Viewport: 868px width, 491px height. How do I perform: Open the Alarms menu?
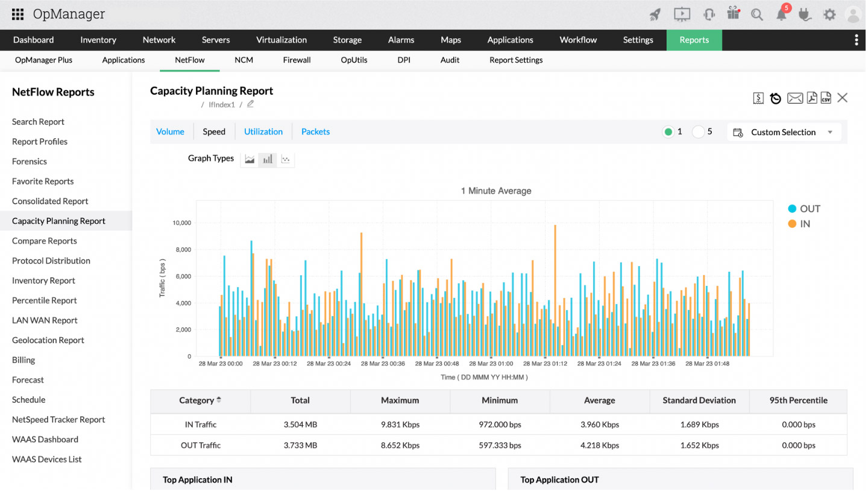pyautogui.click(x=401, y=40)
